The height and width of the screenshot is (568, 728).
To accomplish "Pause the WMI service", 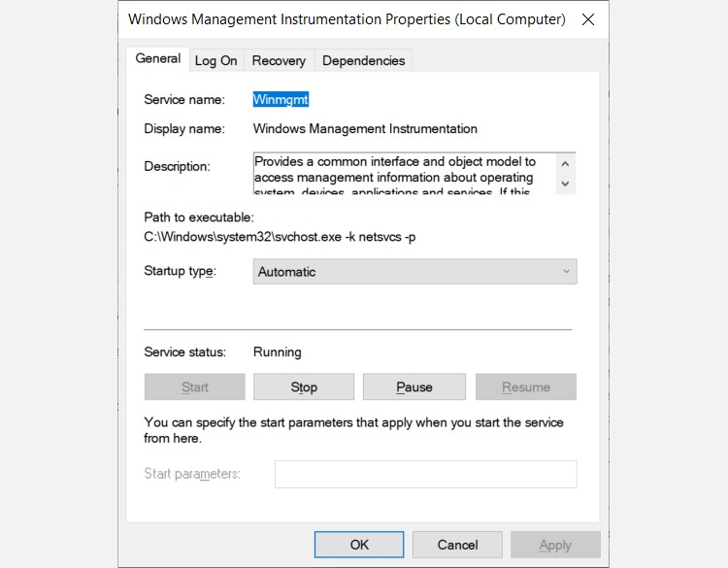I will tap(414, 386).
